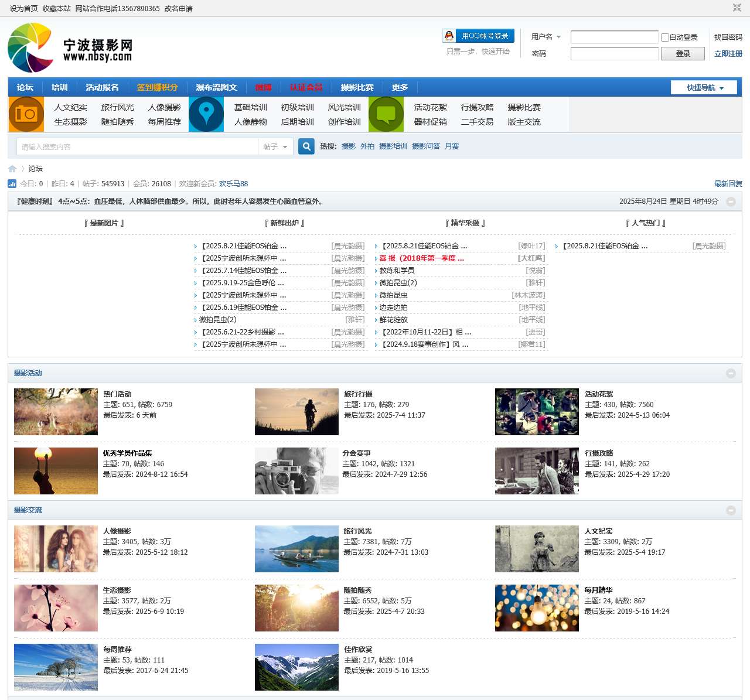Viewport: 750px width, 700px height.
Task: Expand the 快捷导航 quick navigation menu
Action: 705,88
